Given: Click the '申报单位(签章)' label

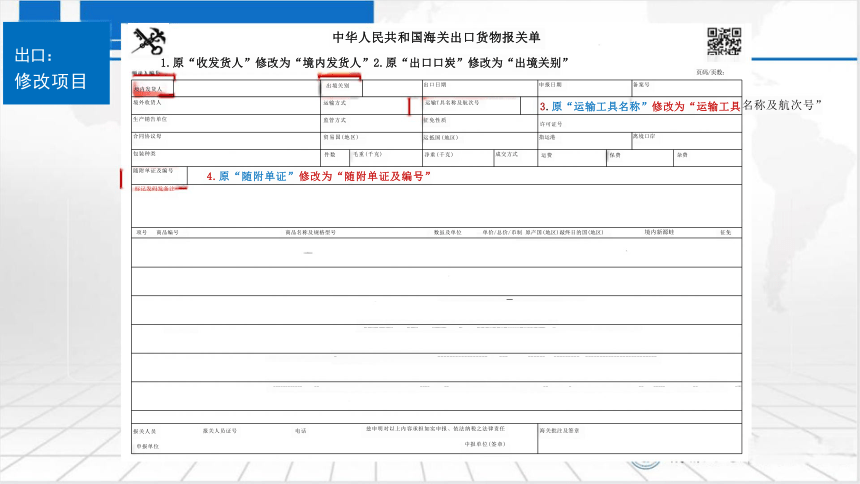Looking at the screenshot, I should click(485, 444).
